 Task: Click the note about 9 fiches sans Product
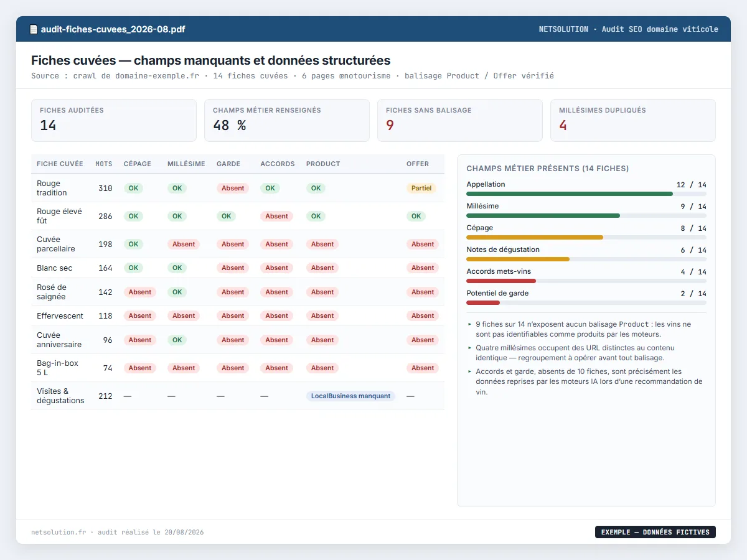click(x=585, y=329)
